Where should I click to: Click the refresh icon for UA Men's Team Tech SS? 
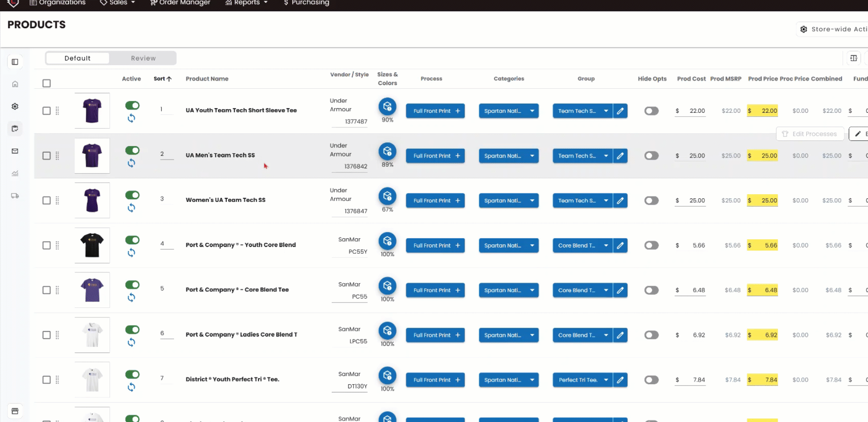(131, 163)
